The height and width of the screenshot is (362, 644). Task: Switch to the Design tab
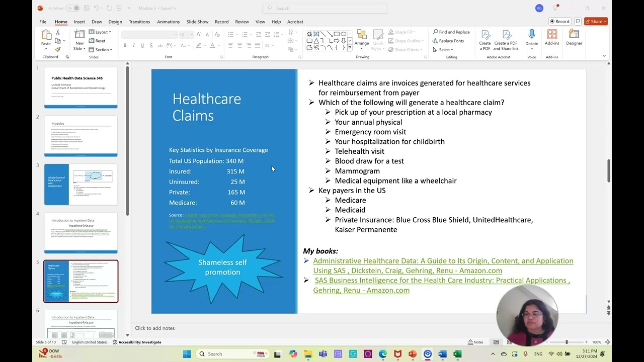115,22
